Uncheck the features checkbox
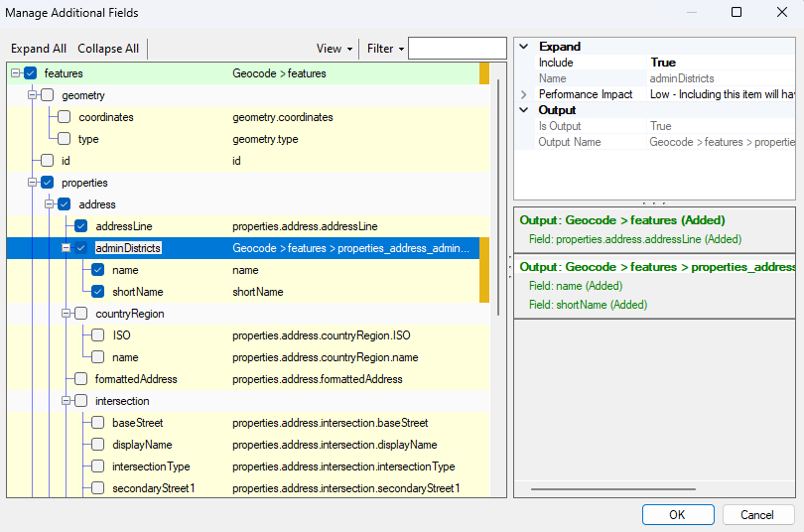 pos(30,73)
